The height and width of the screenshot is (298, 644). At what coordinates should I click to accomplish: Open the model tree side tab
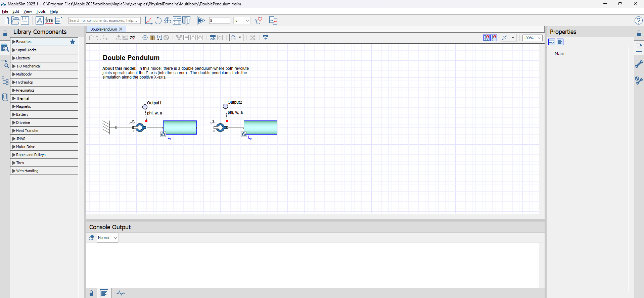point(5,81)
